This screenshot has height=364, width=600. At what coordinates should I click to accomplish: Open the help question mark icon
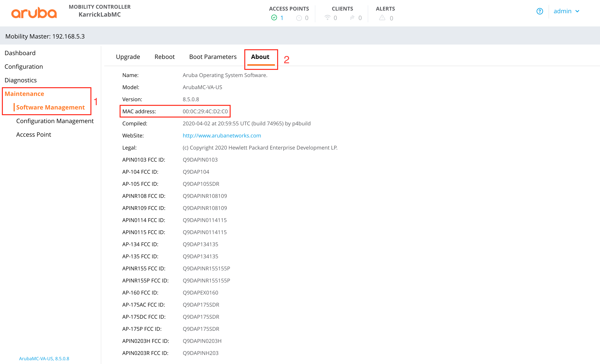[x=540, y=11]
